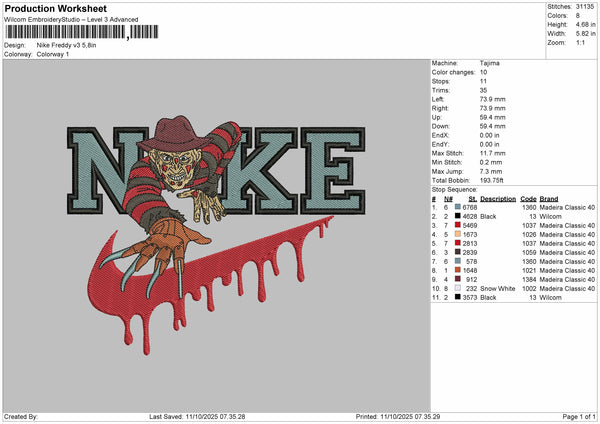Select the peach swatch beside 1673 stitches
The height and width of the screenshot is (424, 600).
[x=458, y=234]
